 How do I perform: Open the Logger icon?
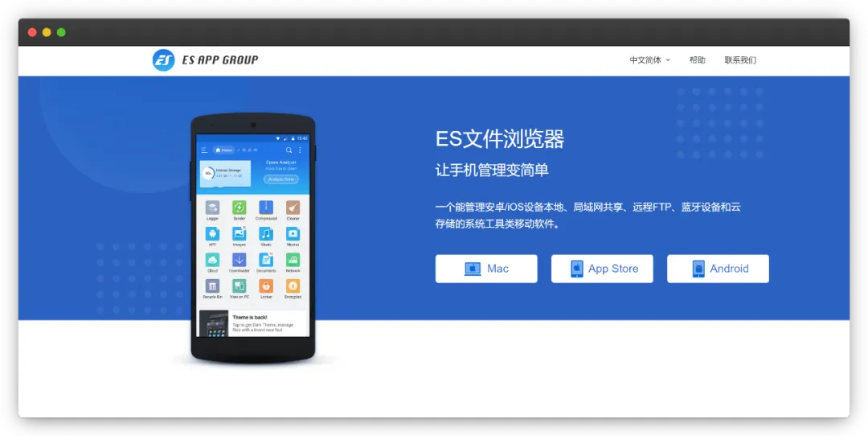pos(212,208)
